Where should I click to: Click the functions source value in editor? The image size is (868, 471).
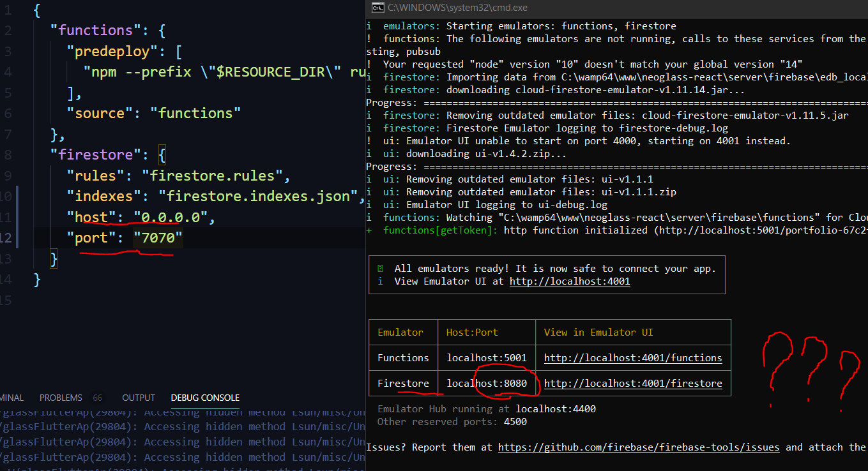point(197,112)
